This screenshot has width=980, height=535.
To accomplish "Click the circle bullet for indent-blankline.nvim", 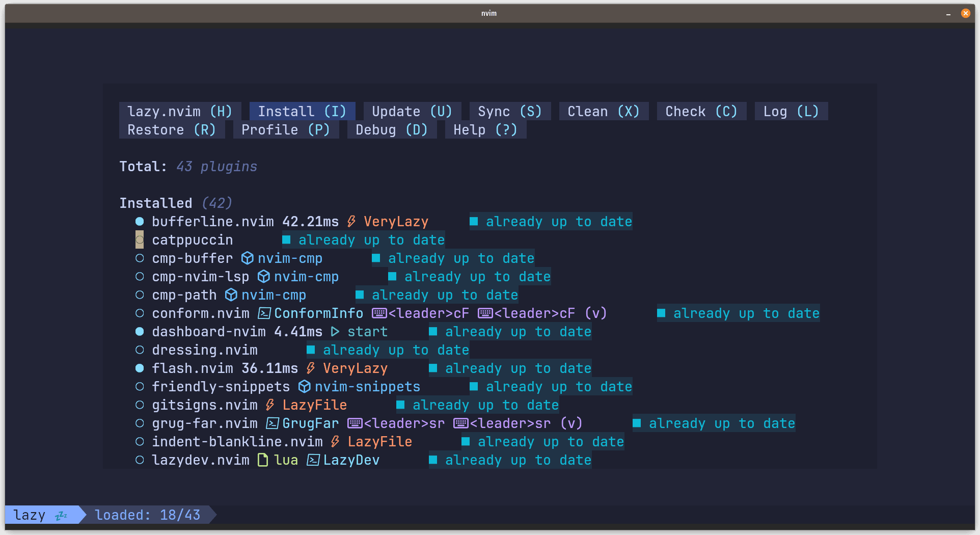I will (x=140, y=441).
